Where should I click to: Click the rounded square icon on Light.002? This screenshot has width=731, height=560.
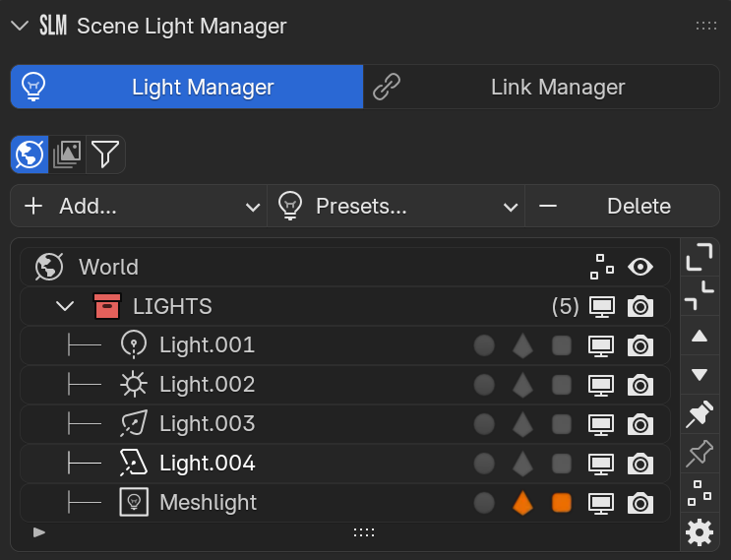click(x=562, y=385)
